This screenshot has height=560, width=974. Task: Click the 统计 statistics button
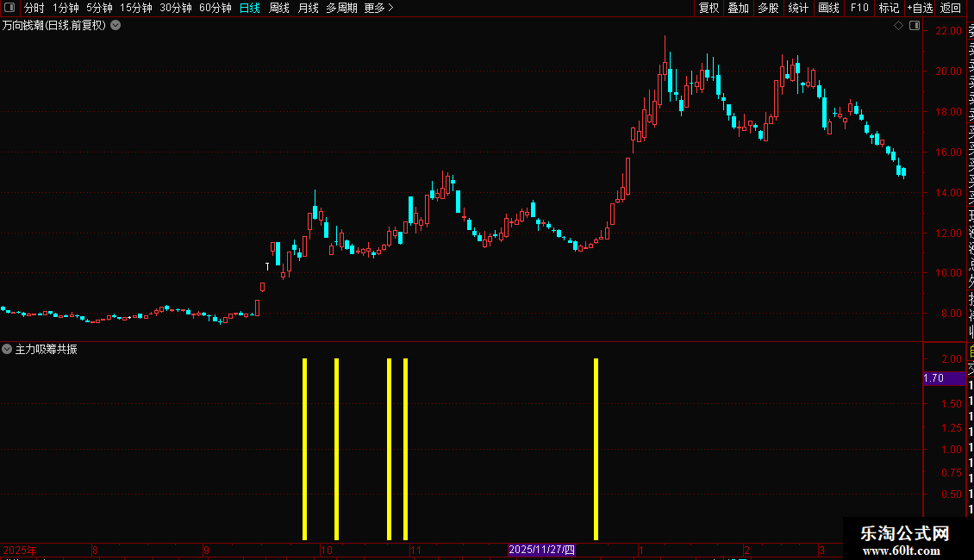pyautogui.click(x=798, y=8)
